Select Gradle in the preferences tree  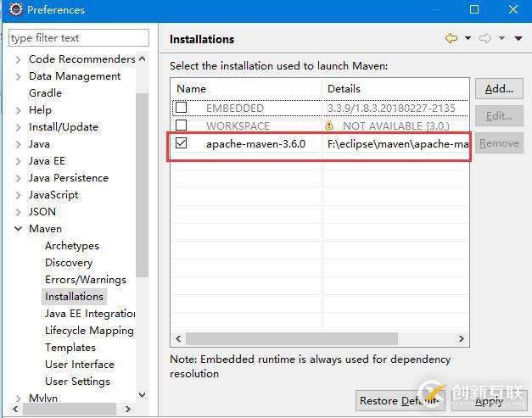tap(46, 93)
